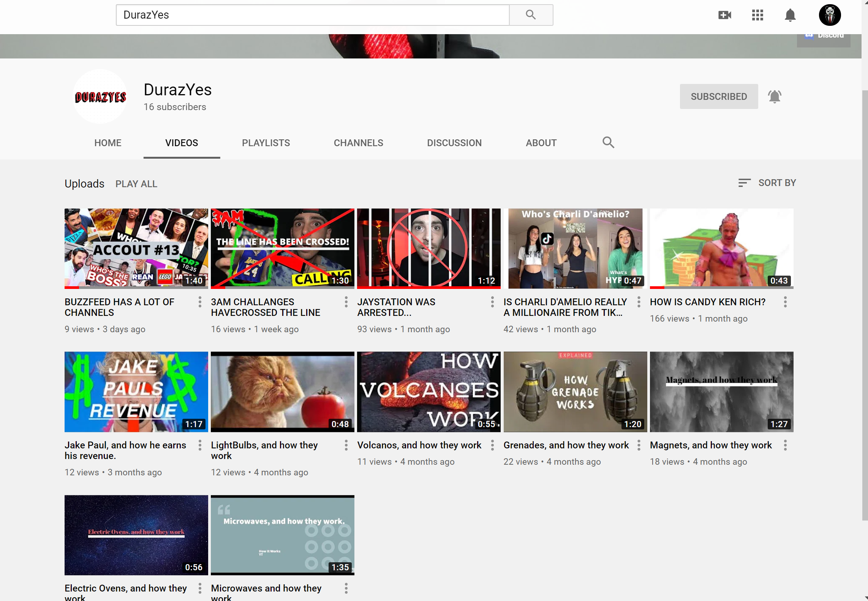The image size is (868, 601).
Task: Click the search magnifier button in top bar
Action: coord(531,15)
